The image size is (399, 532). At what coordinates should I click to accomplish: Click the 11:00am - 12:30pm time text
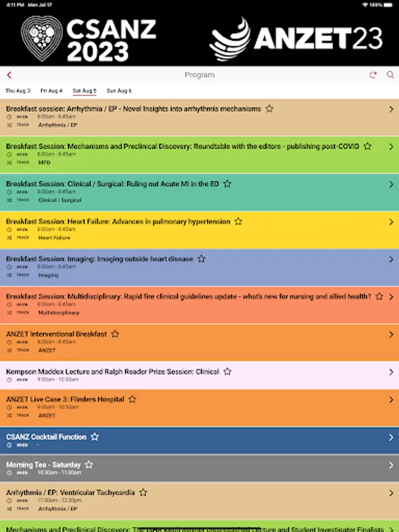click(x=59, y=501)
